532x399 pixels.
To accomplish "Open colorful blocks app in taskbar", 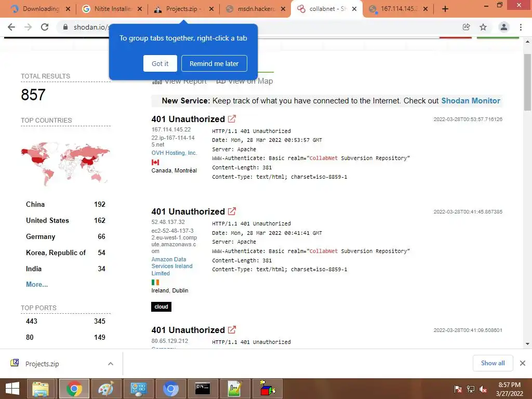I will point(268,389).
